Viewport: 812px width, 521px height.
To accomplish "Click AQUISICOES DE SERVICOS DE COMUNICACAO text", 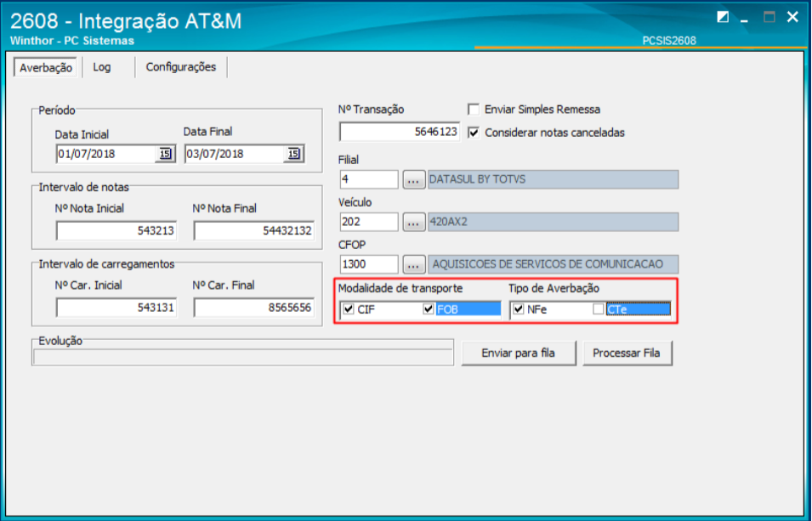I will click(x=548, y=264).
